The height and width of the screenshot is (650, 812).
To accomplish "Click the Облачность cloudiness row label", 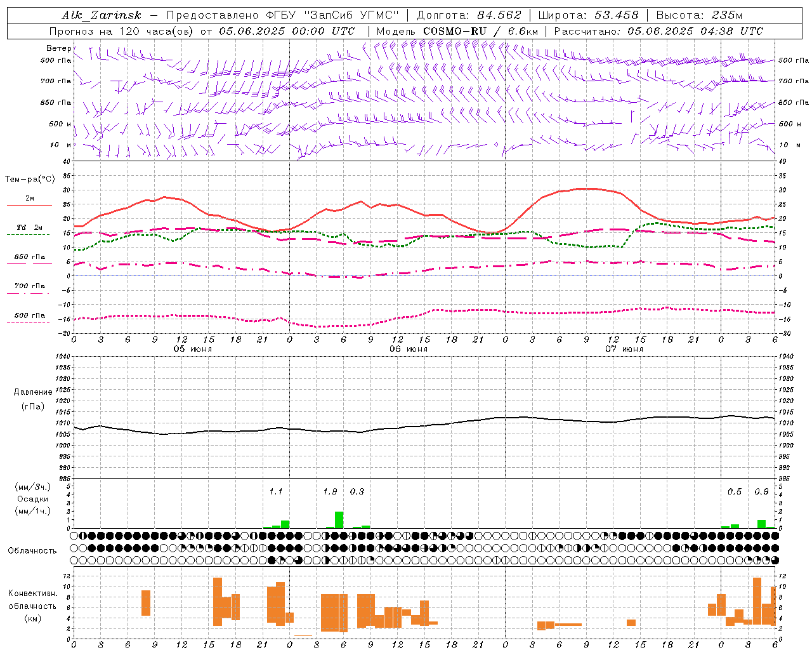I will [x=32, y=550].
